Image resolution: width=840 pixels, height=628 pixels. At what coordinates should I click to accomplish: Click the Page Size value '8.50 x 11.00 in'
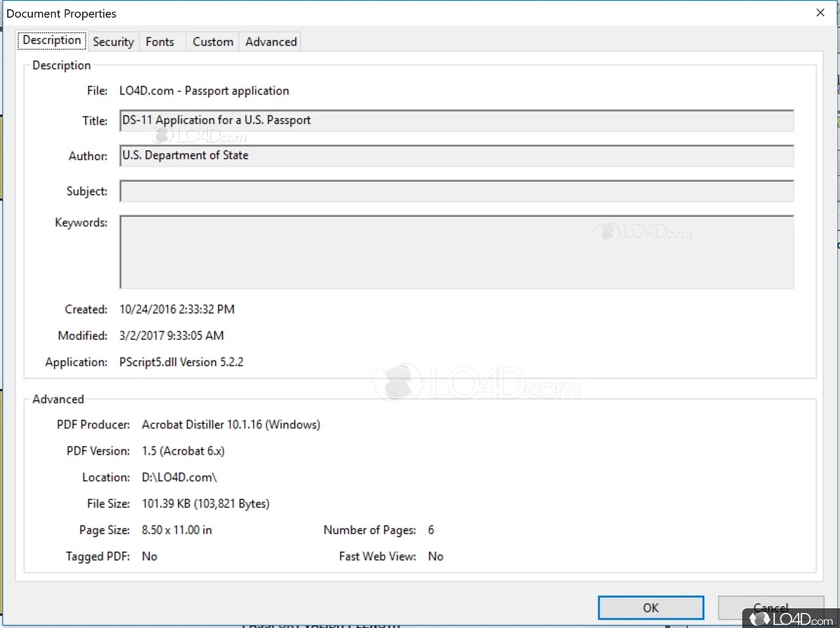click(177, 530)
